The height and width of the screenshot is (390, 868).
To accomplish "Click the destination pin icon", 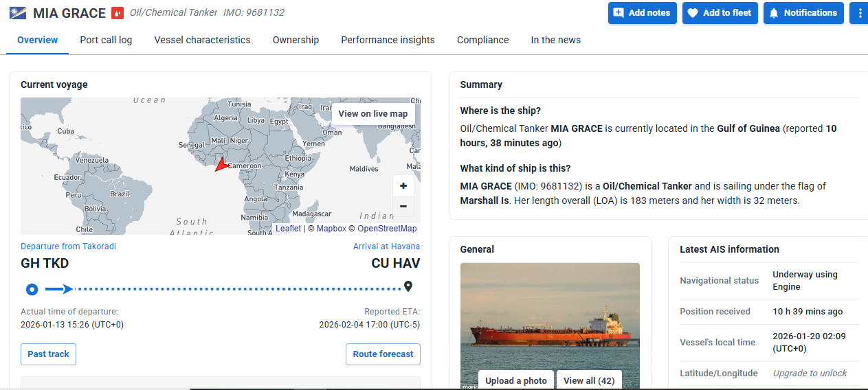I will click(x=408, y=287).
